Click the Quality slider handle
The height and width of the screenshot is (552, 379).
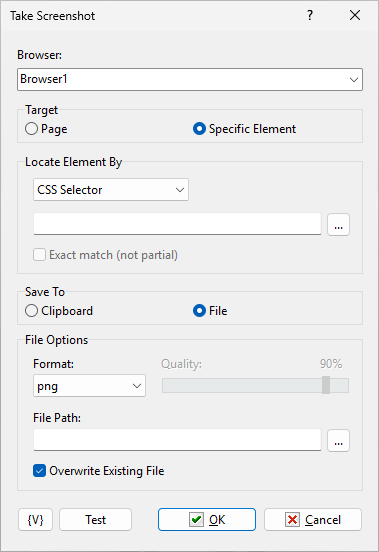pyautogui.click(x=326, y=385)
